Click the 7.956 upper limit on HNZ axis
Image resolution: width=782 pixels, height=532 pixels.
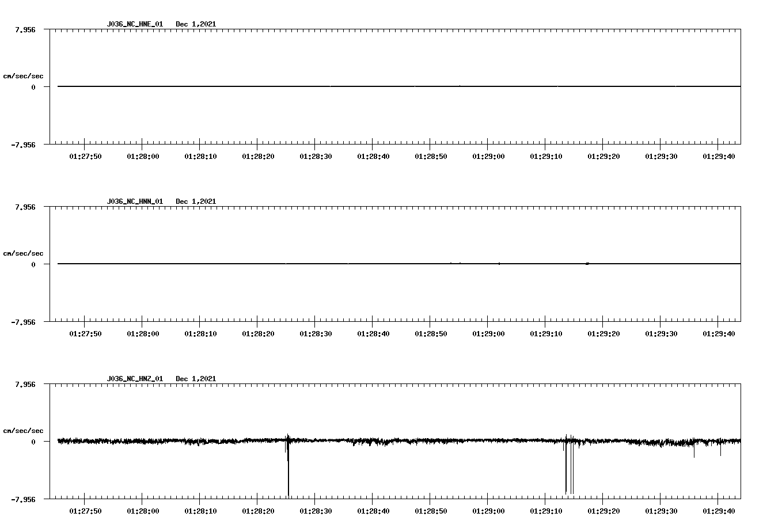(25, 384)
